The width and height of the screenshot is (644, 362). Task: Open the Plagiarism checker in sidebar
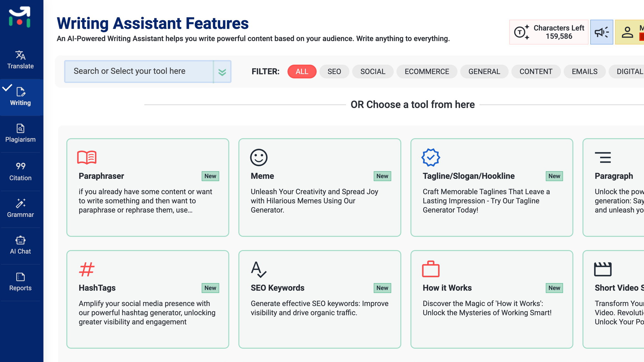point(20,133)
